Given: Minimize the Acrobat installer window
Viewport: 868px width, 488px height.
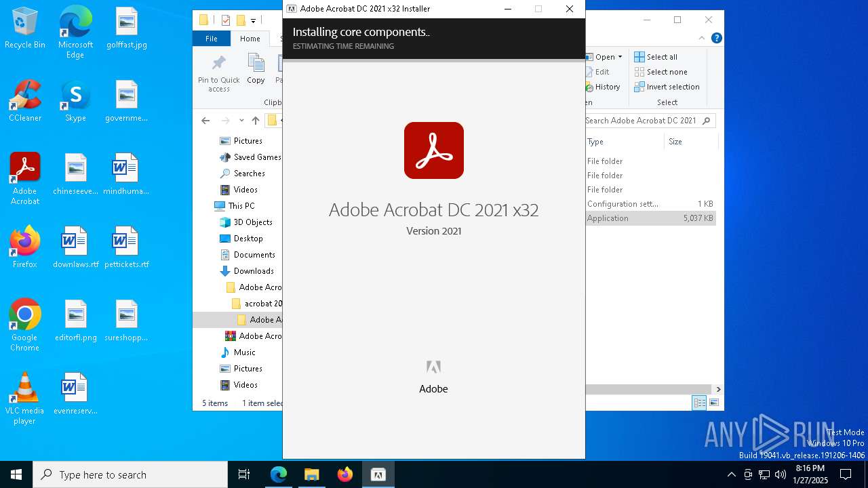Looking at the screenshot, I should [508, 9].
